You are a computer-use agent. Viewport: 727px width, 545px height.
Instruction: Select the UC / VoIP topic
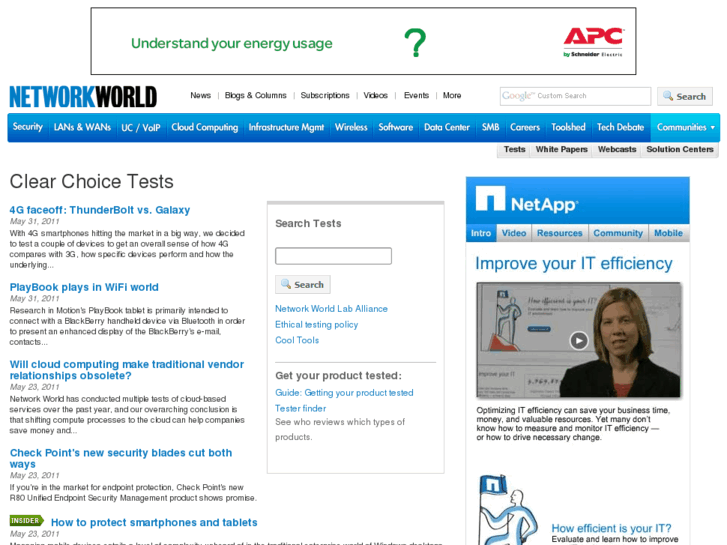(141, 127)
